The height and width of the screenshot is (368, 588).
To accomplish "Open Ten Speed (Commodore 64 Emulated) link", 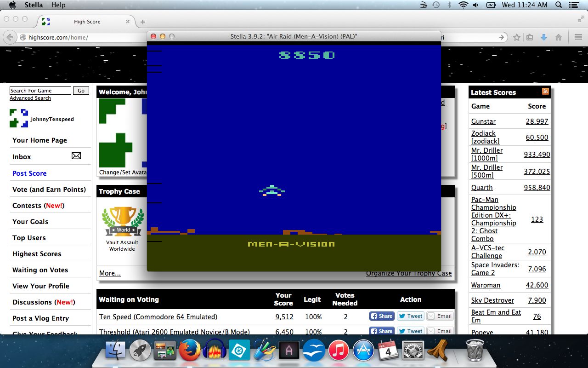I will 158,316.
